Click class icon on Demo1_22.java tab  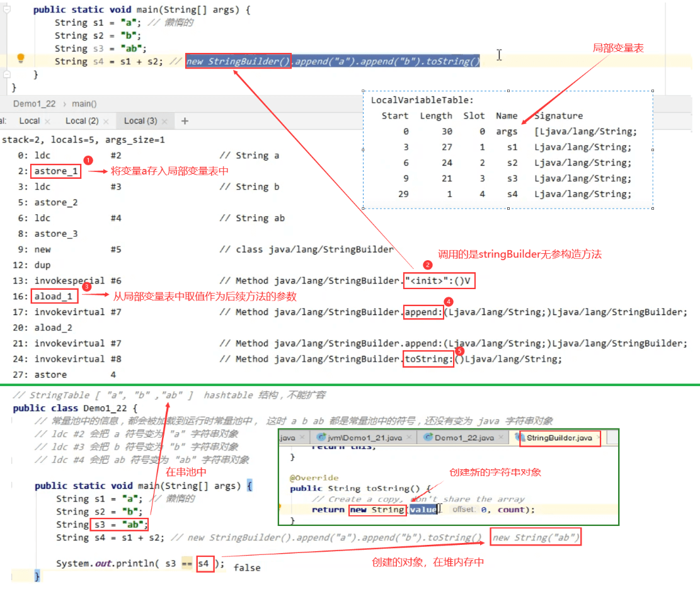pos(428,437)
